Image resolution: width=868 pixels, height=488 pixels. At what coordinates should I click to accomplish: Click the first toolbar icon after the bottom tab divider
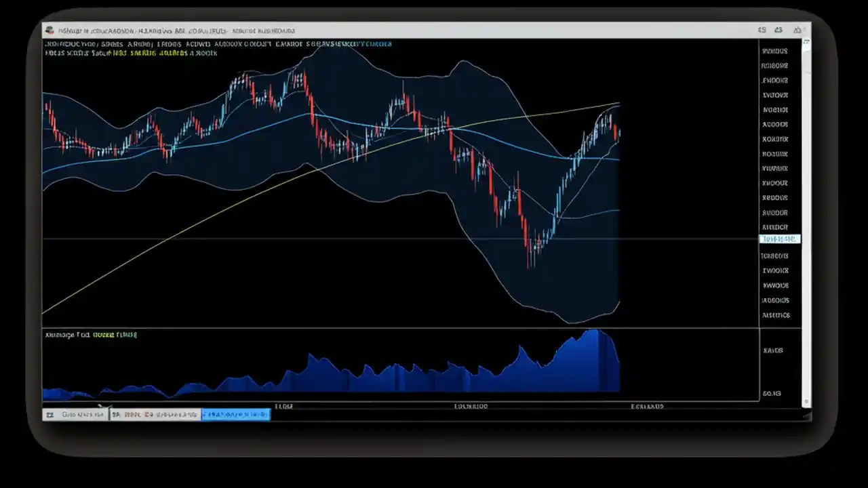tap(115, 414)
